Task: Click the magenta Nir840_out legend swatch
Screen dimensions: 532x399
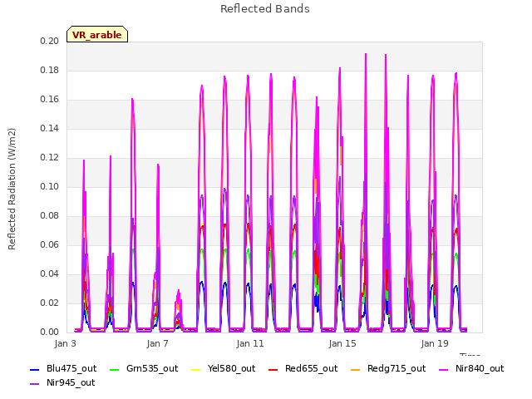Action: click(x=443, y=369)
